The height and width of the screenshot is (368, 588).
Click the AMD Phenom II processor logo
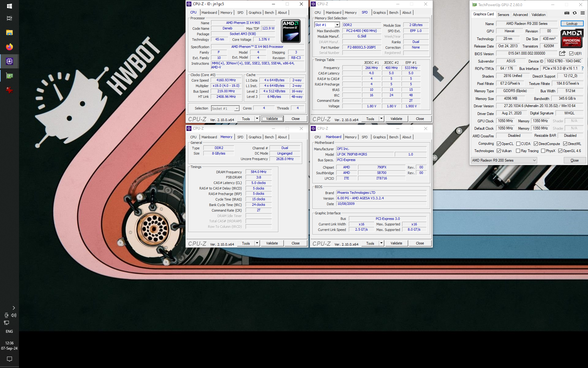pyautogui.click(x=291, y=31)
